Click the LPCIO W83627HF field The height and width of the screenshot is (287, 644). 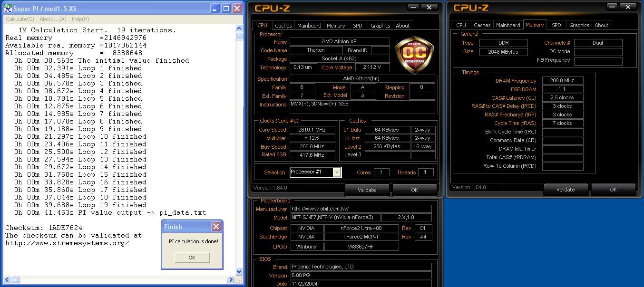[361, 247]
